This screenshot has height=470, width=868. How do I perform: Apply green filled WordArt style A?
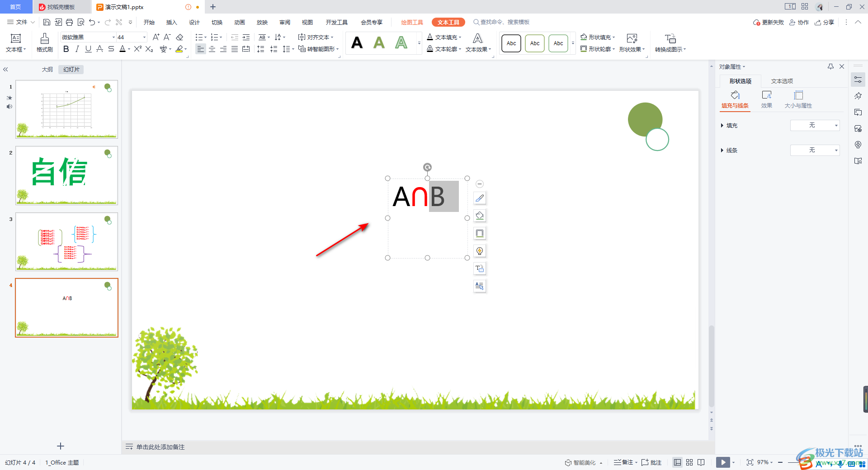point(379,43)
